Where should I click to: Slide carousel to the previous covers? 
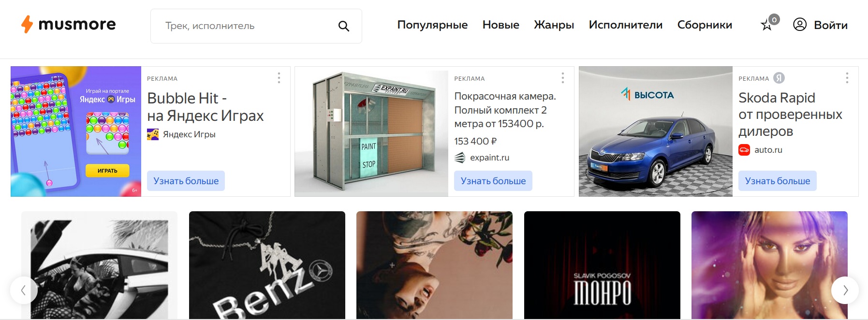coord(24,290)
